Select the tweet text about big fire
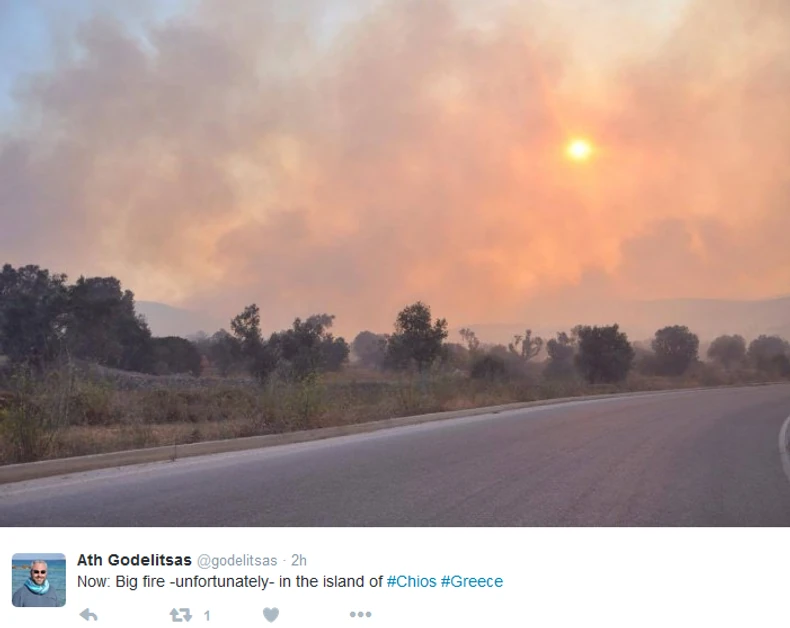The width and height of the screenshot is (790, 628). [x=290, y=582]
